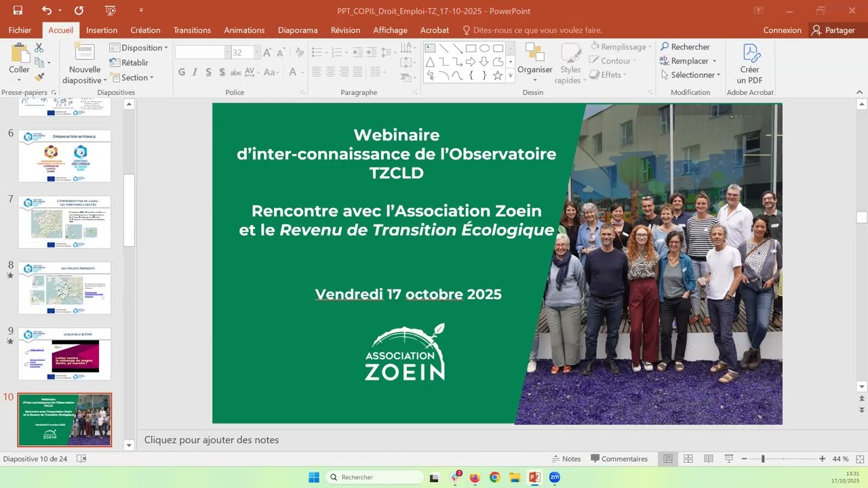Select the text box shape in gallery

[430, 48]
